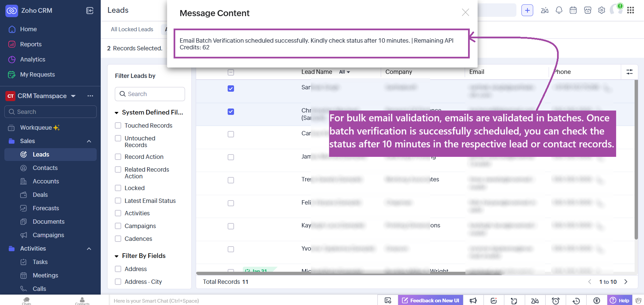Collapse the System Defined Filters section

[117, 113]
